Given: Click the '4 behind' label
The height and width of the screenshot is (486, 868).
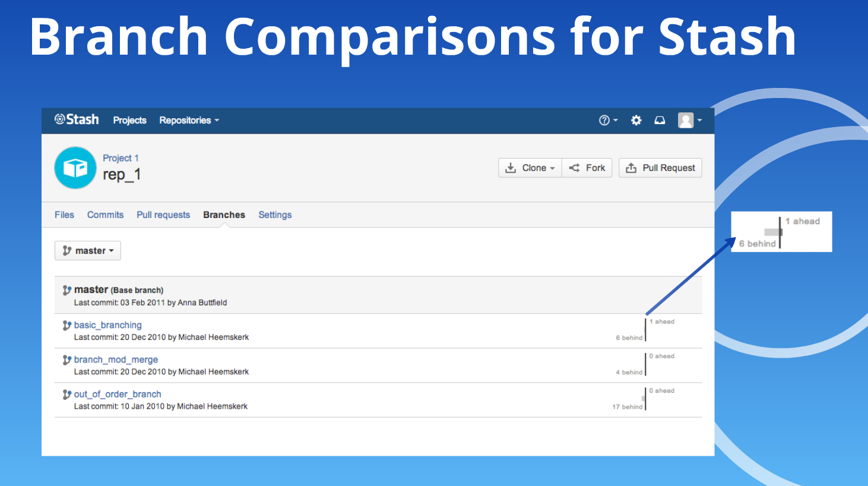Looking at the screenshot, I should pos(629,373).
